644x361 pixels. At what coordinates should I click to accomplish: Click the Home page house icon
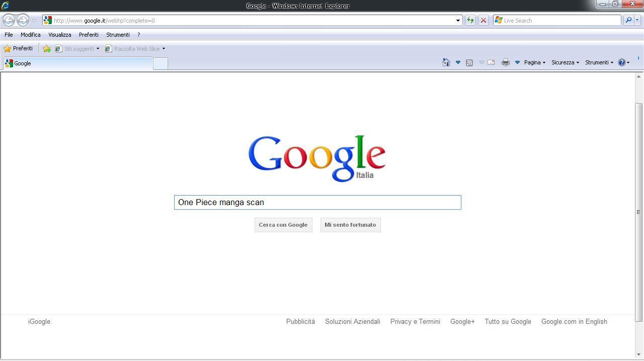point(446,62)
